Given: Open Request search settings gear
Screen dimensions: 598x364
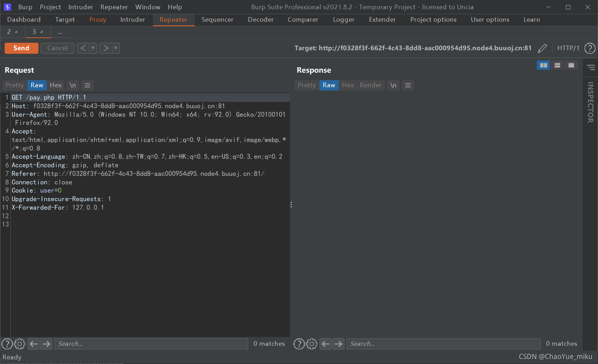Looking at the screenshot, I should 20,344.
